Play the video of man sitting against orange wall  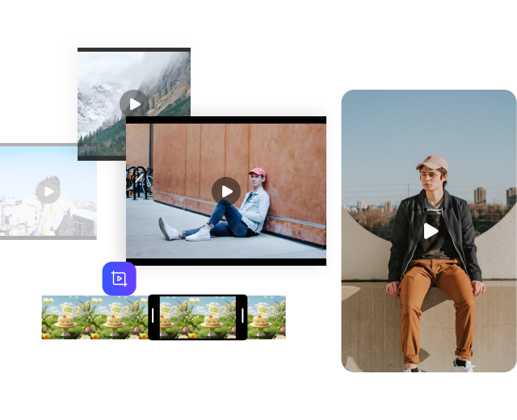pos(226,191)
